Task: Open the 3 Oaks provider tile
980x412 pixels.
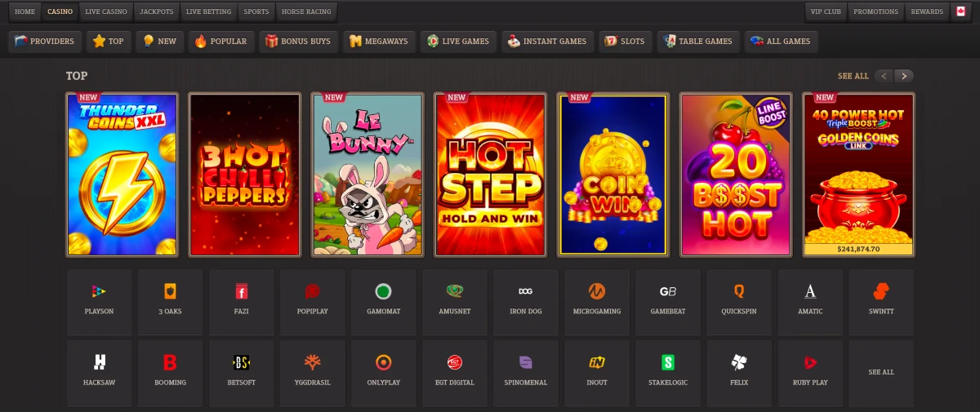Action: point(170,302)
